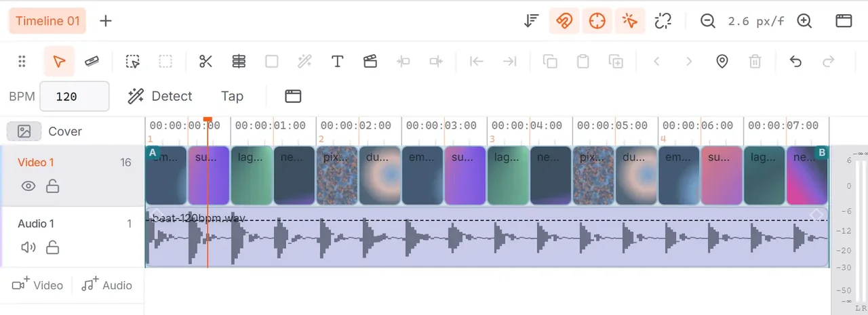The width and height of the screenshot is (868, 315).
Task: Click the BPM input field showing 120
Action: [x=75, y=96]
